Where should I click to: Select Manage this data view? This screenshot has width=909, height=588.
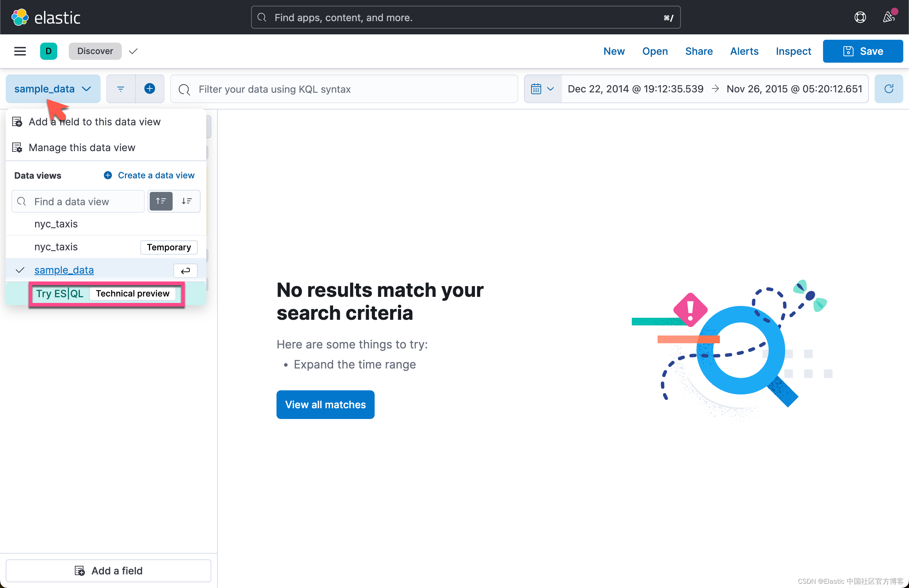(82, 148)
